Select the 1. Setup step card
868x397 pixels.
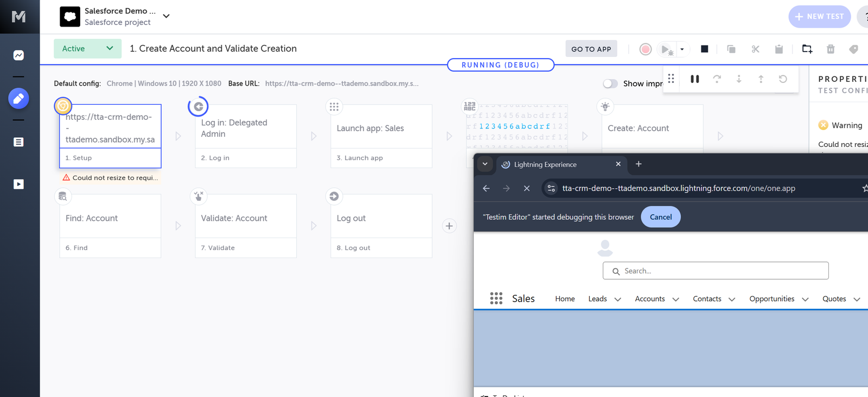[110, 136]
